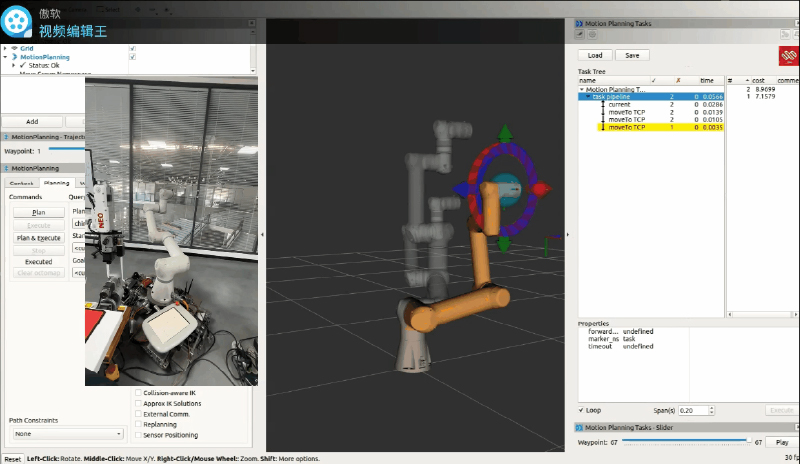Screen dimensions: 800x464
Task: Click the Add display button
Action: pyautogui.click(x=32, y=121)
